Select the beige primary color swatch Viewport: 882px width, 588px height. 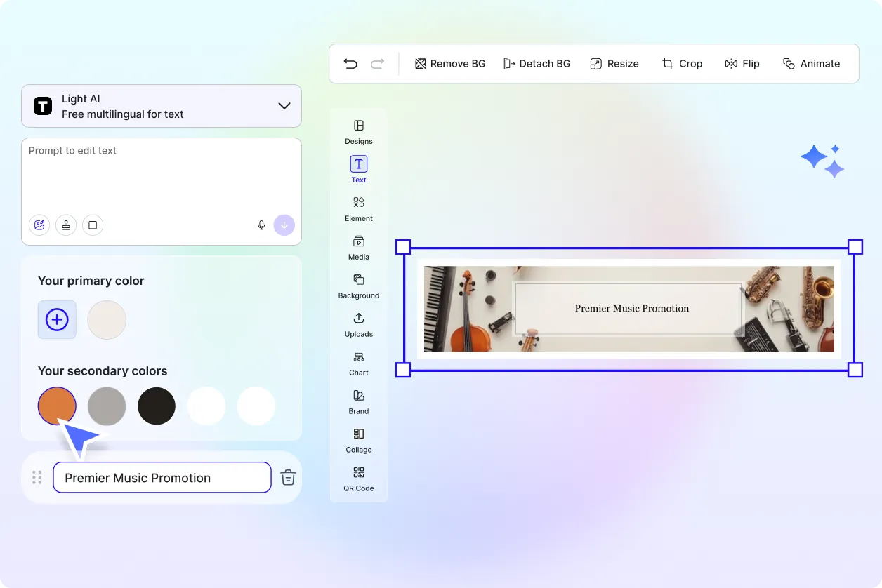(107, 320)
